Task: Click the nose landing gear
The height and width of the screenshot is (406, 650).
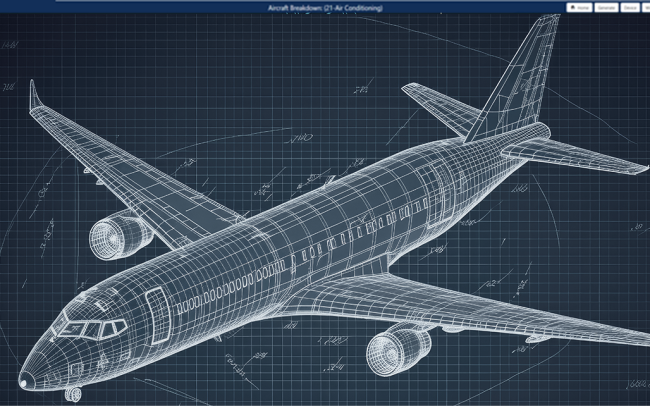Action: [x=72, y=393]
